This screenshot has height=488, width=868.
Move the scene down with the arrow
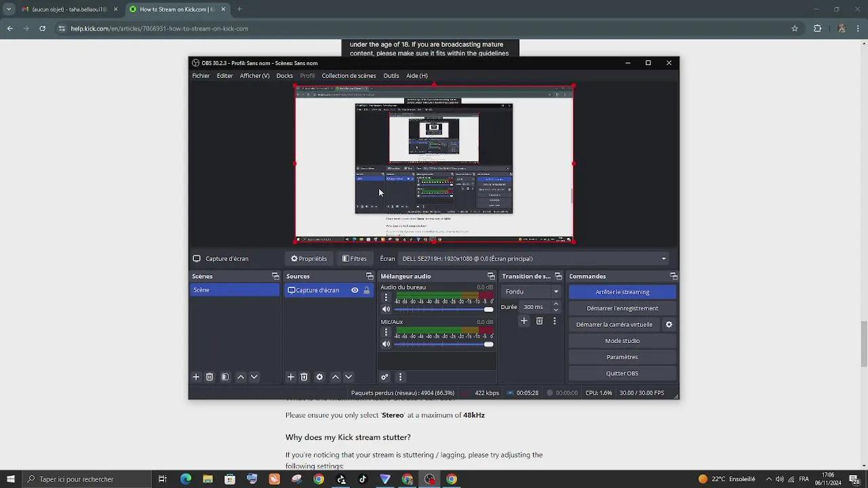tap(254, 377)
